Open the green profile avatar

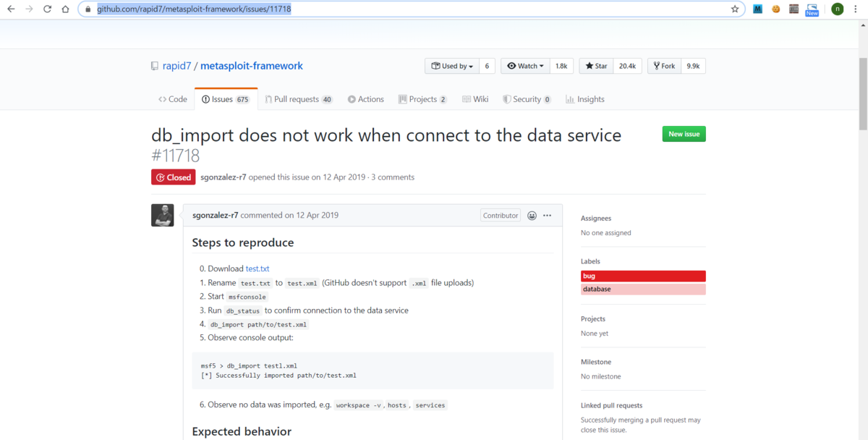click(837, 9)
